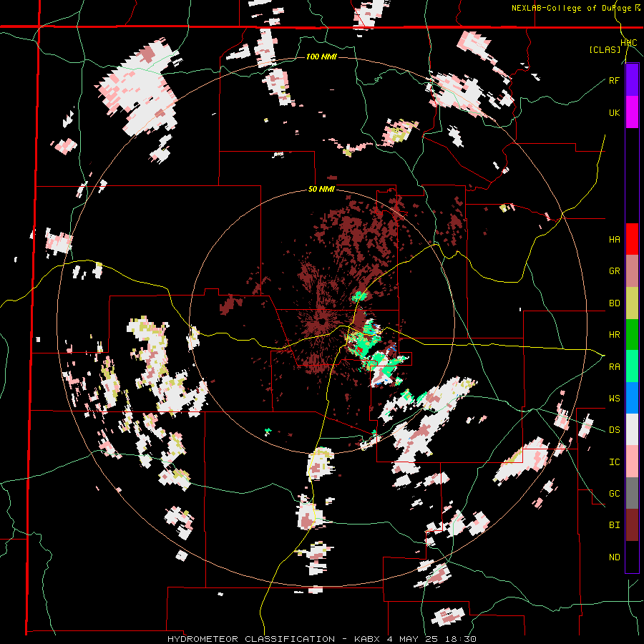Click the GC legend label
Image resolution: width=644 pixels, height=644 pixels.
(614, 494)
